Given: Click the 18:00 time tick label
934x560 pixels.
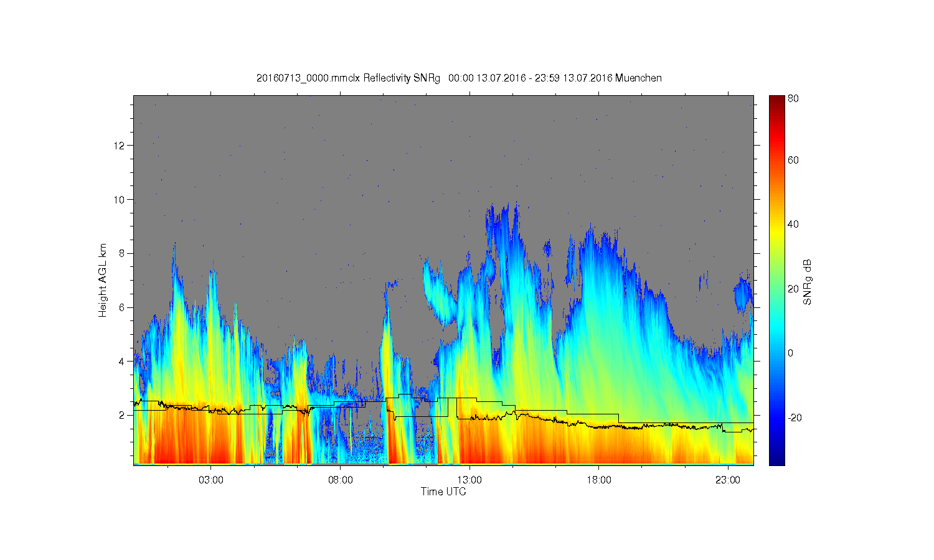Looking at the screenshot, I should pos(598,480).
